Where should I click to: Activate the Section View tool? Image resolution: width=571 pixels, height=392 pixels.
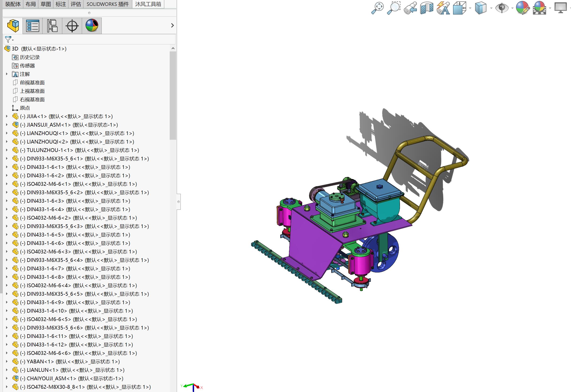point(427,8)
